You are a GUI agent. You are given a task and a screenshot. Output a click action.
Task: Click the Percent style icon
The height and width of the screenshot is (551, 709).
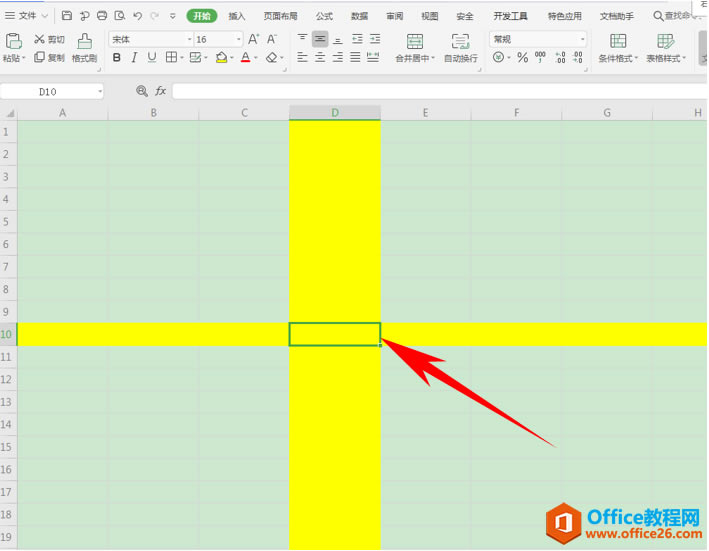point(522,57)
